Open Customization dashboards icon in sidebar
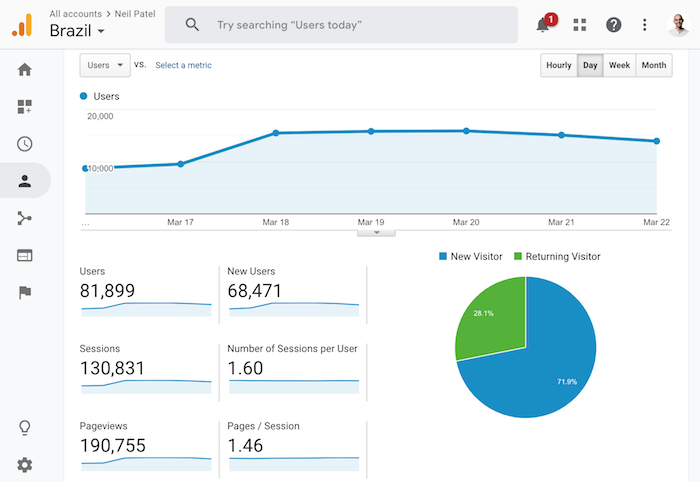This screenshot has height=482, width=700. [x=25, y=107]
